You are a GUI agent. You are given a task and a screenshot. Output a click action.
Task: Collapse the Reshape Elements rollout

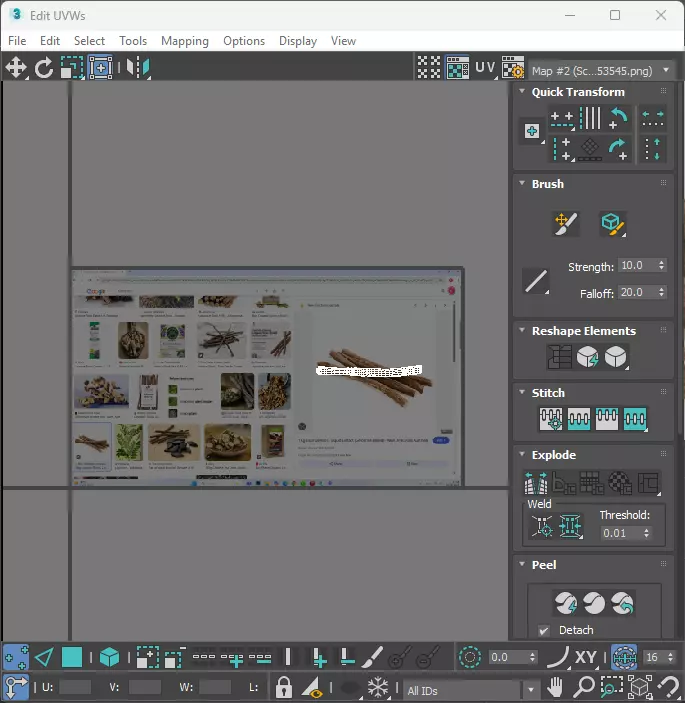[x=522, y=330]
